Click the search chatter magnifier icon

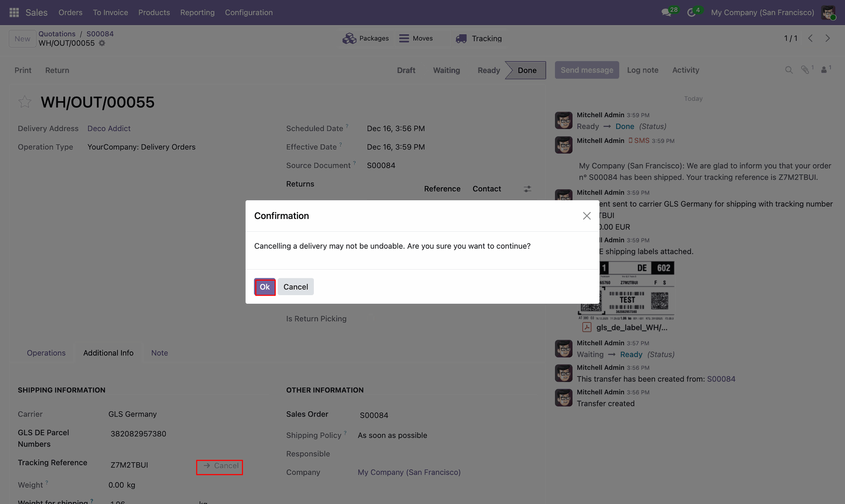[x=789, y=70]
